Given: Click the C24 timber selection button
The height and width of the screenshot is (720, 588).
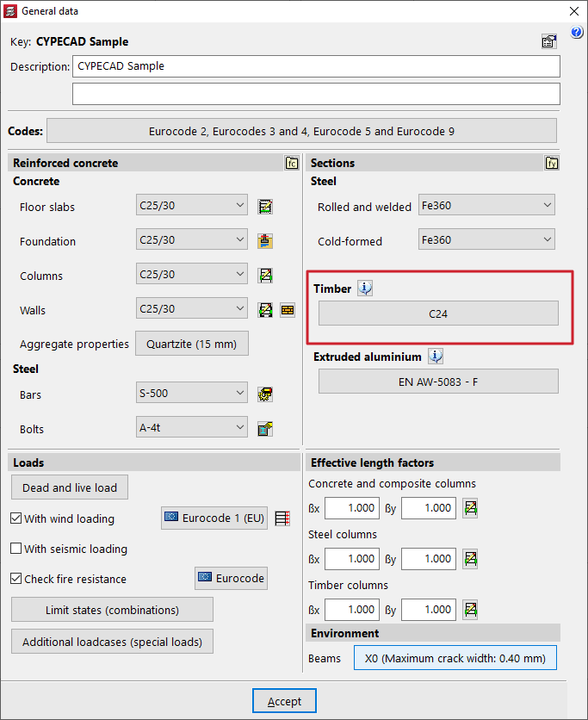Looking at the screenshot, I should pos(438,313).
